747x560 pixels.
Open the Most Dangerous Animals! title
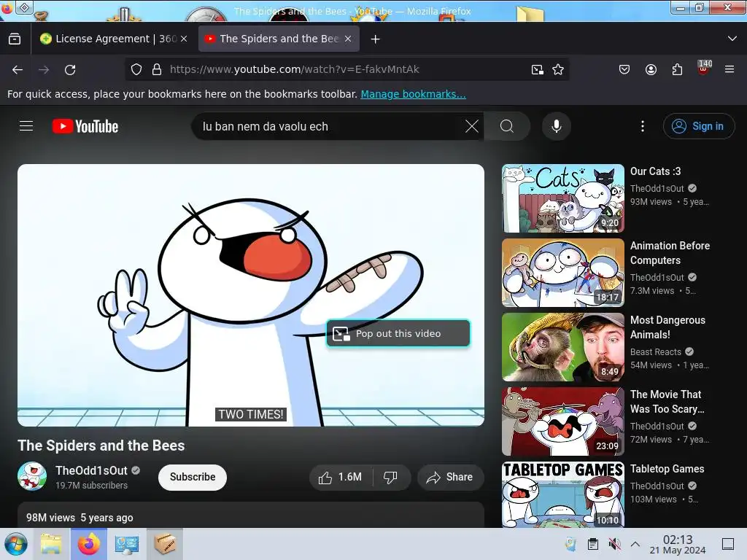point(667,327)
